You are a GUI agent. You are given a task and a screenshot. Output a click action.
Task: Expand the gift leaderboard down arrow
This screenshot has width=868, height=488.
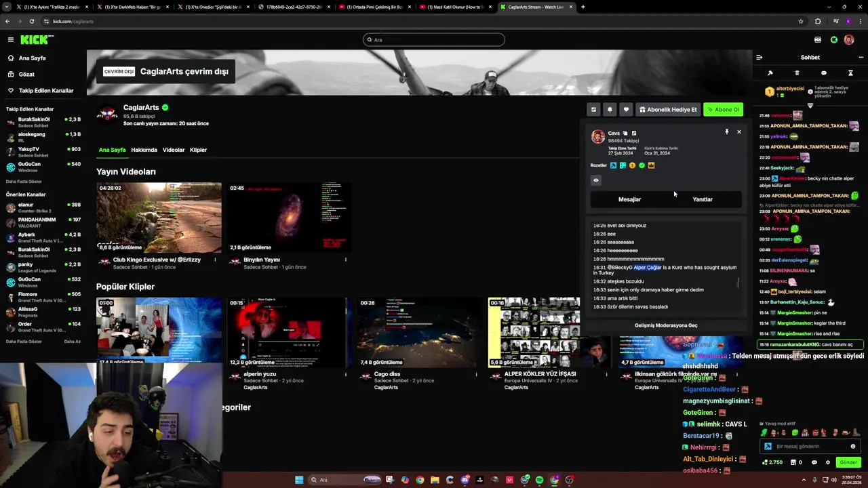point(810,106)
